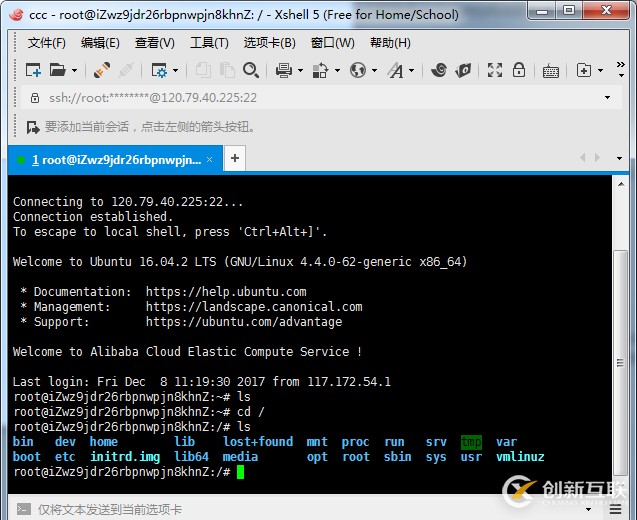This screenshot has height=520, width=637.
Task: Click the lock screen padlock icon
Action: tap(519, 70)
